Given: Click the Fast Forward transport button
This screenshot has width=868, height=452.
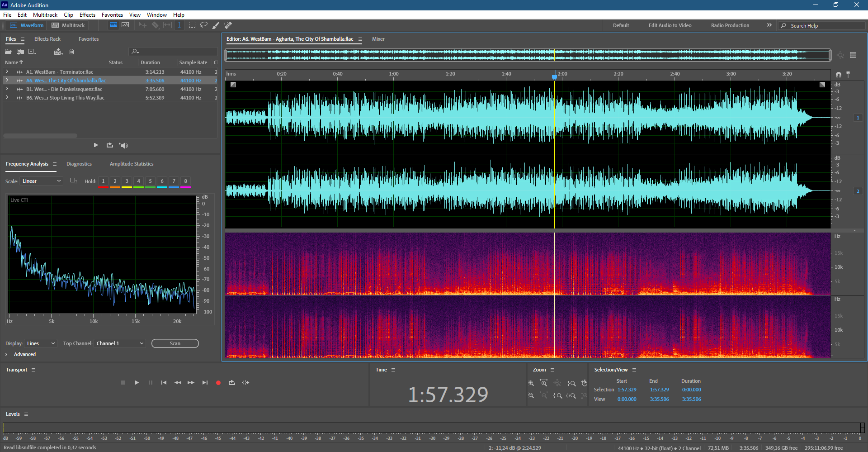Looking at the screenshot, I should [x=191, y=383].
